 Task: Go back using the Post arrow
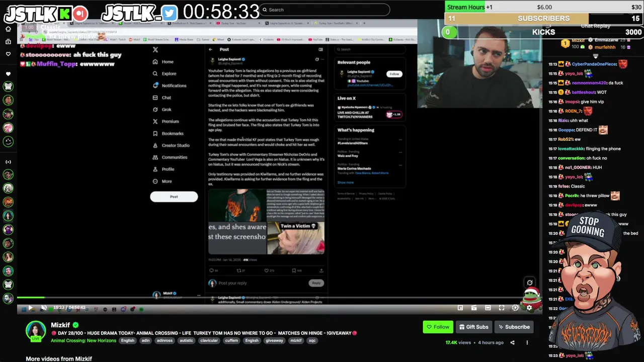(211, 49)
